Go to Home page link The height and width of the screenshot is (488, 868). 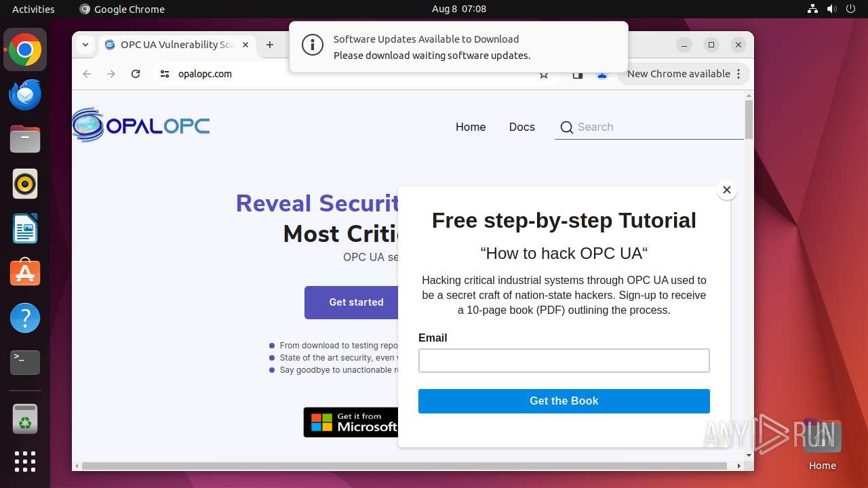(x=471, y=127)
